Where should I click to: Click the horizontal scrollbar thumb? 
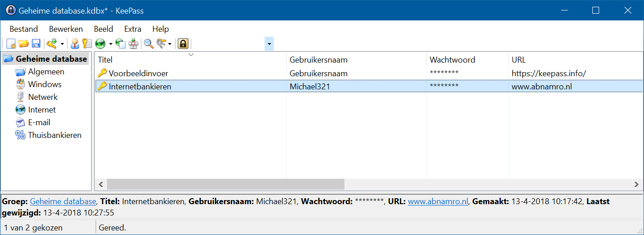tap(226, 184)
